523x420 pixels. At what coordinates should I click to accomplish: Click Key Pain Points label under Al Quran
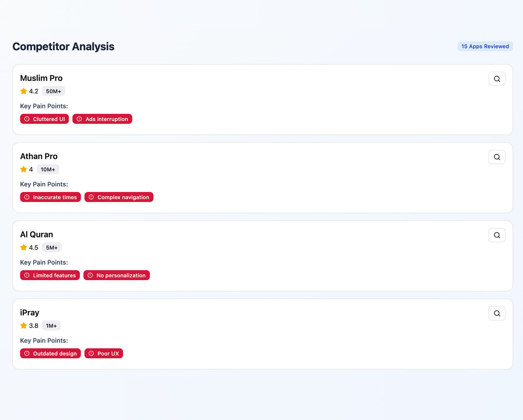(x=44, y=262)
